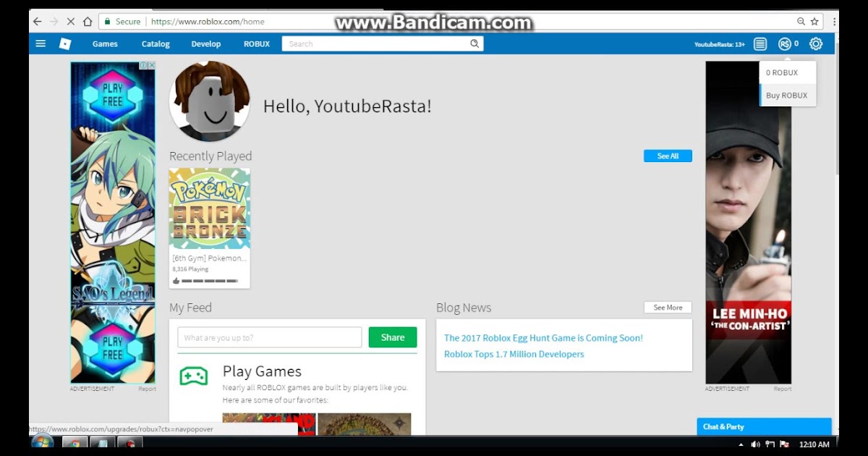Image resolution: width=868 pixels, height=456 pixels.
Task: Click the browser back arrow
Action: click(38, 22)
